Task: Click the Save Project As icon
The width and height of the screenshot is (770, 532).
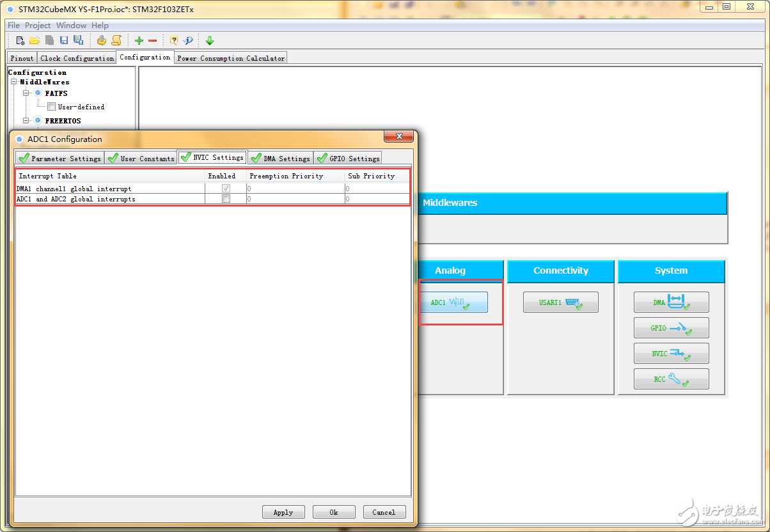Action: pyautogui.click(x=78, y=40)
